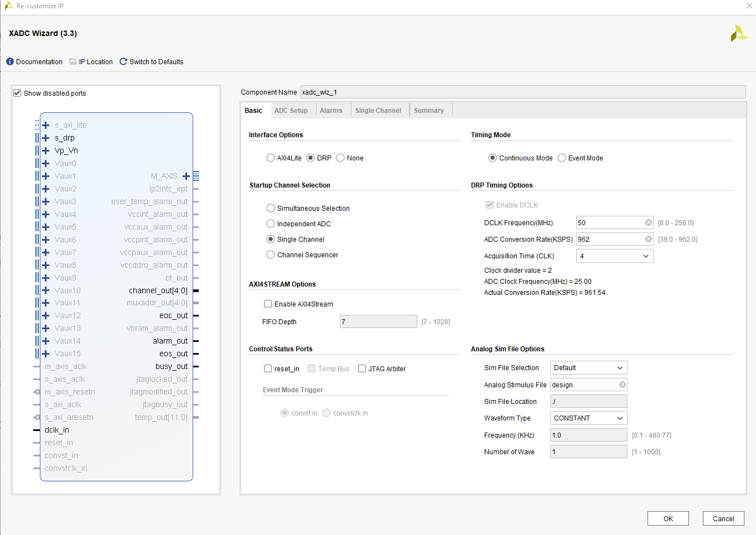Viewport: 756px width, 535px height.
Task: Tick the JTAG Arbiter checkbox
Action: 362,368
